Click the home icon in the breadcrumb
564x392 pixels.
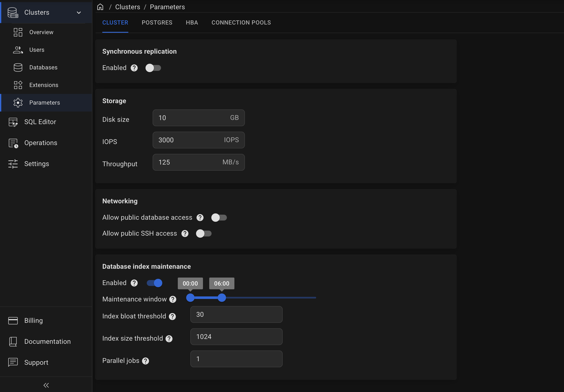100,7
